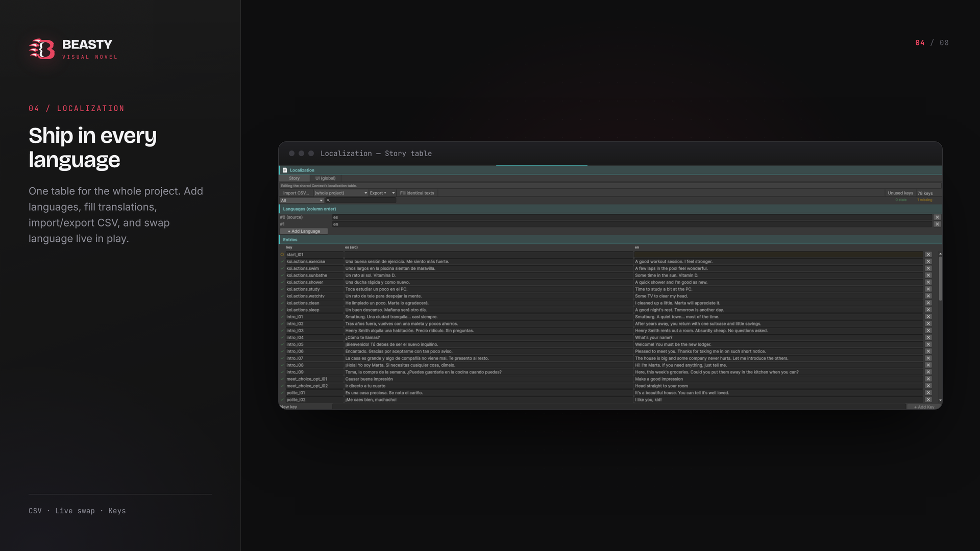Screen dimensions: 980x551
Task: Delete the koi.actions.swim entry
Action: click(928, 268)
